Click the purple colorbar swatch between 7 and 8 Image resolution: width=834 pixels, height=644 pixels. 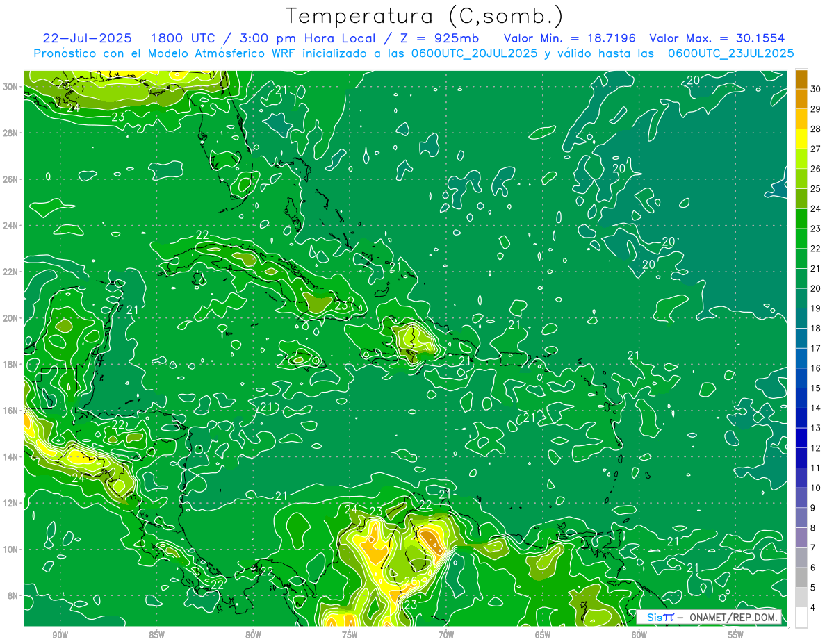(x=801, y=538)
